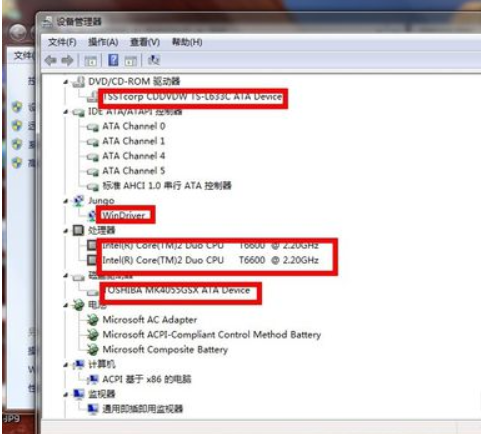This screenshot has height=434, width=481.
Task: Select the WinDriver device icon under Jungo
Action: click(x=92, y=216)
